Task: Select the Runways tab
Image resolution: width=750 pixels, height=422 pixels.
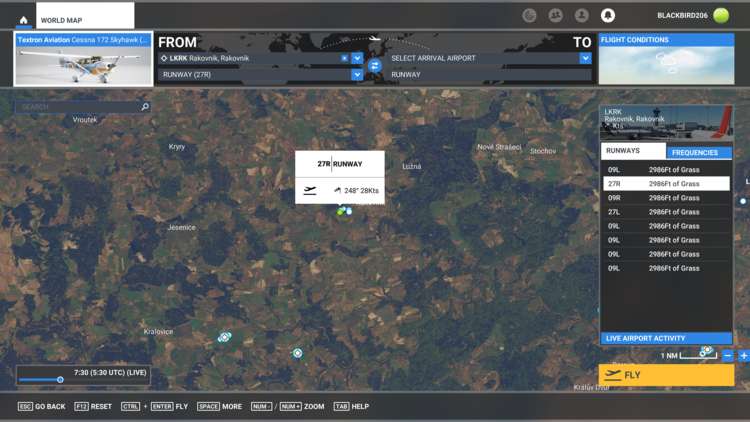Action: pos(633,151)
